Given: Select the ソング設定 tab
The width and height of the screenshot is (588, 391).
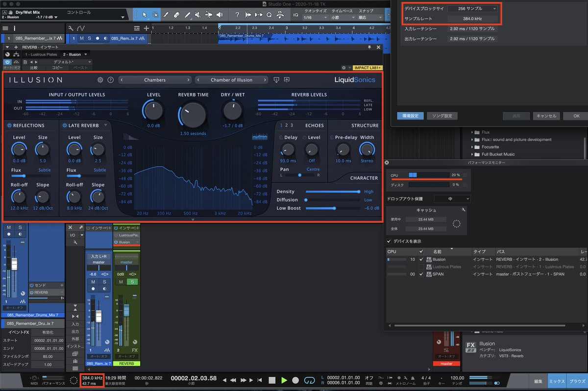Looking at the screenshot, I should click(x=442, y=116).
